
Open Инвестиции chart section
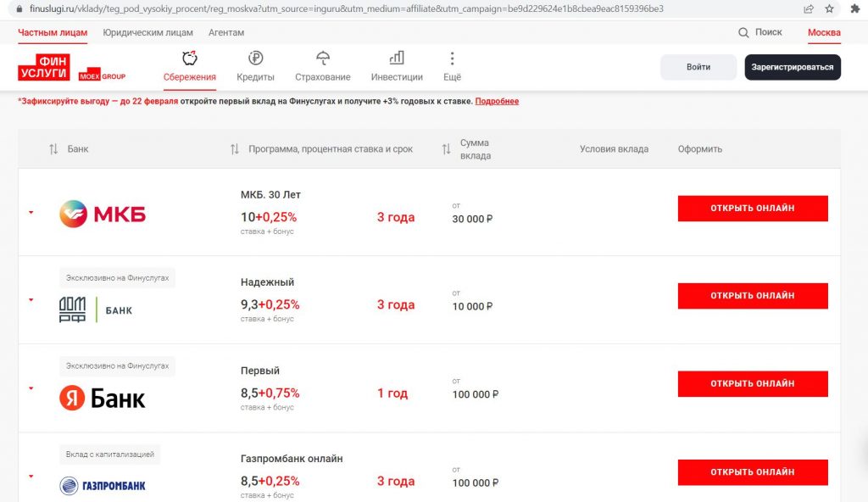click(397, 66)
